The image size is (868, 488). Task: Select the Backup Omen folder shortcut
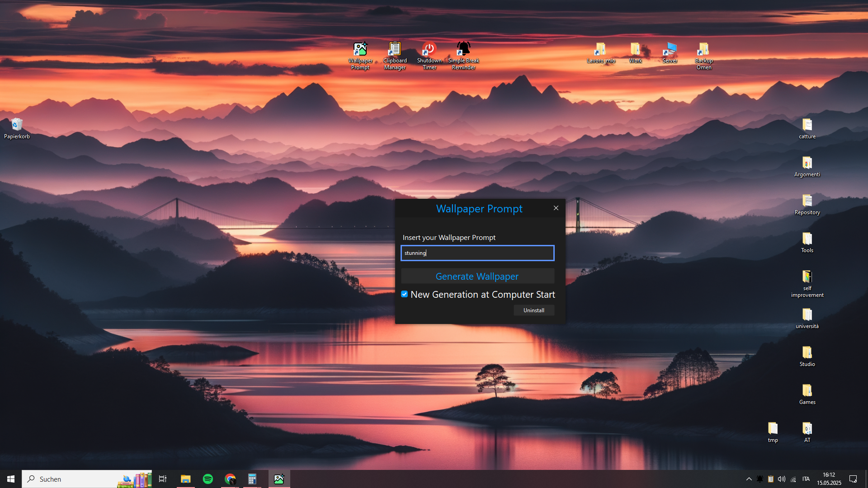click(x=703, y=55)
